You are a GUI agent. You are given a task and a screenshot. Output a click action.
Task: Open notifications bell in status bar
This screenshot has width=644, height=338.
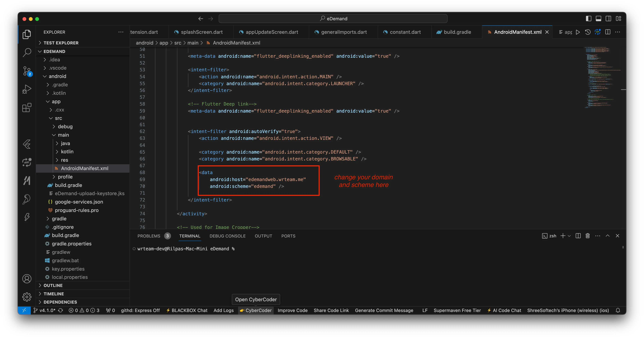pyautogui.click(x=618, y=310)
